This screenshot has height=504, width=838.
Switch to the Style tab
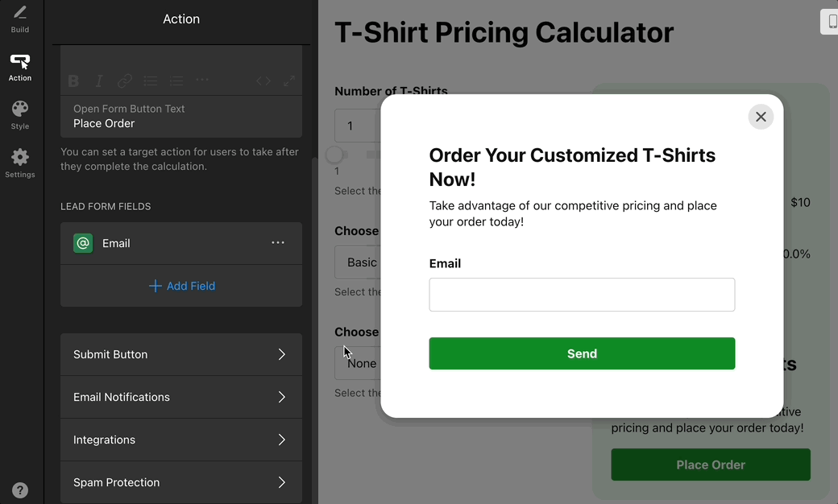coord(20,115)
